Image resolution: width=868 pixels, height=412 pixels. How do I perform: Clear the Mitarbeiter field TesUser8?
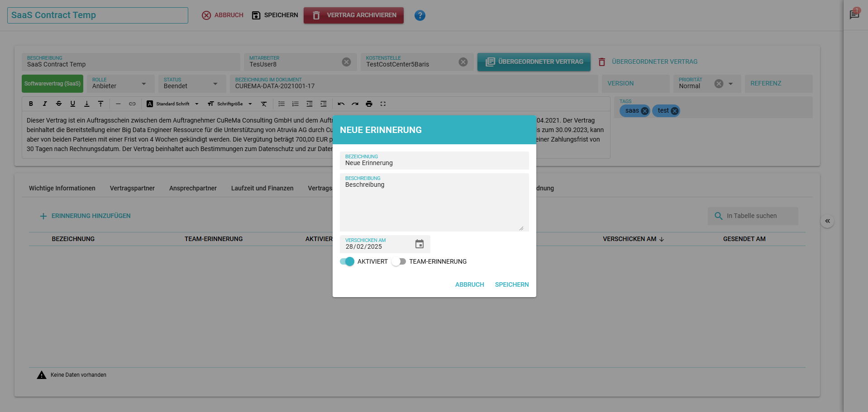point(346,62)
